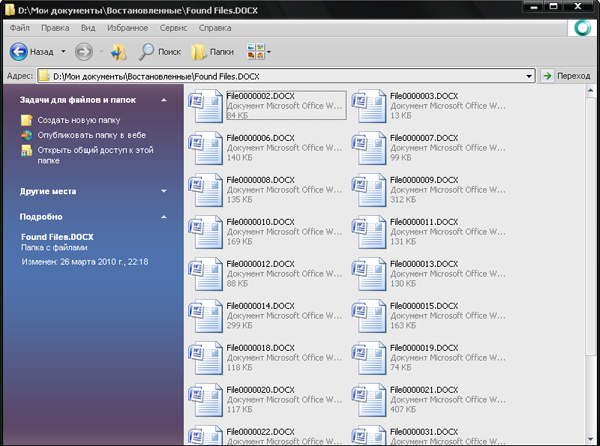Click the scrollbar up arrow in file list

point(590,90)
